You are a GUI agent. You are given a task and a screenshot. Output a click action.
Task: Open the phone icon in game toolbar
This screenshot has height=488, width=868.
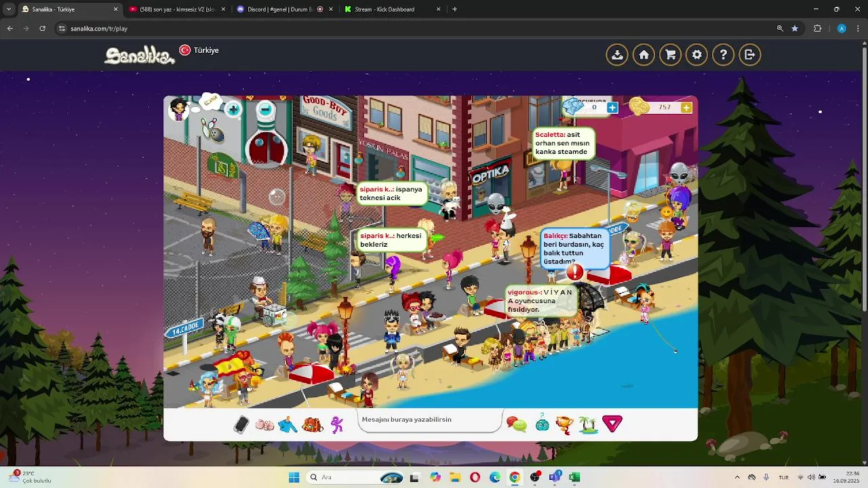(x=241, y=424)
